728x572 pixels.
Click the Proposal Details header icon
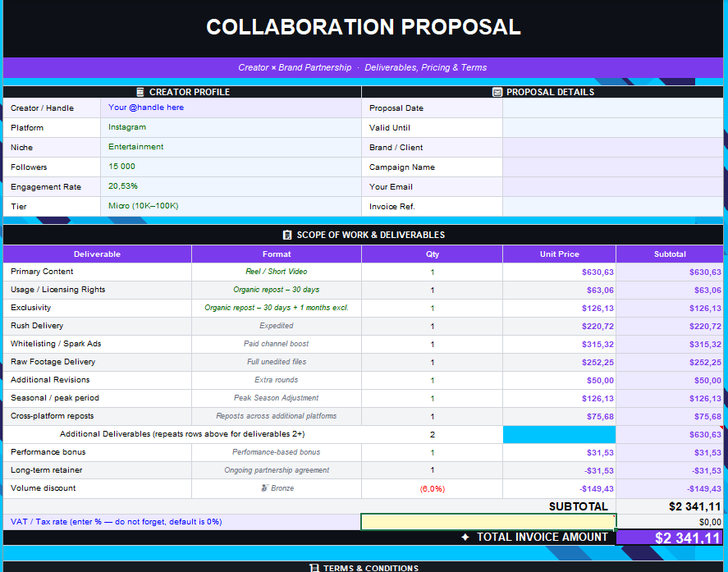click(x=497, y=92)
